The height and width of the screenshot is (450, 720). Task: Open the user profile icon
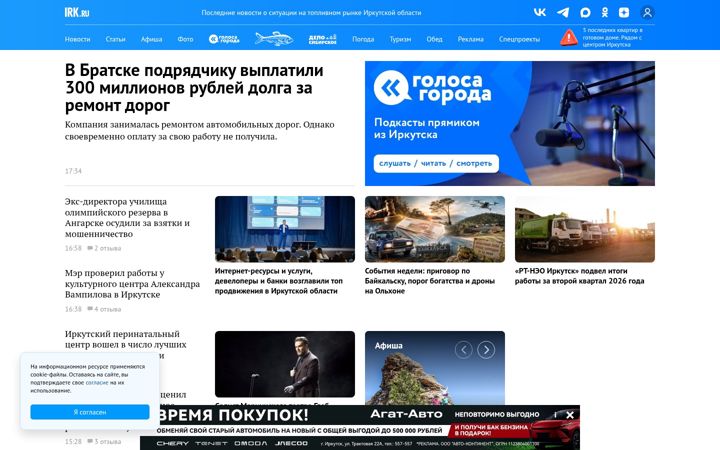[x=647, y=12]
